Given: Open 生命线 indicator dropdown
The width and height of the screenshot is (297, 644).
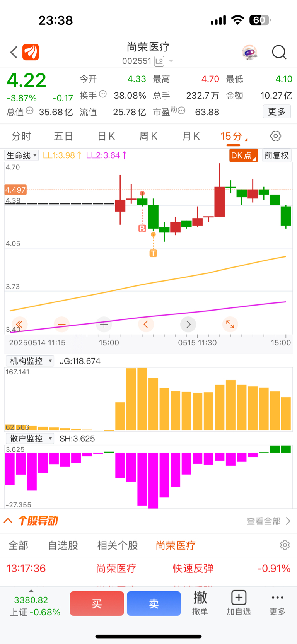Looking at the screenshot, I should [x=21, y=155].
